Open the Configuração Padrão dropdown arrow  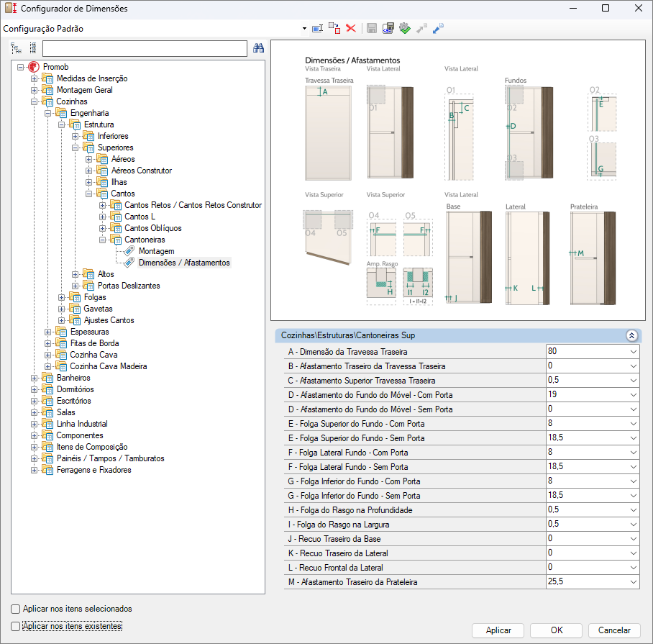point(304,29)
